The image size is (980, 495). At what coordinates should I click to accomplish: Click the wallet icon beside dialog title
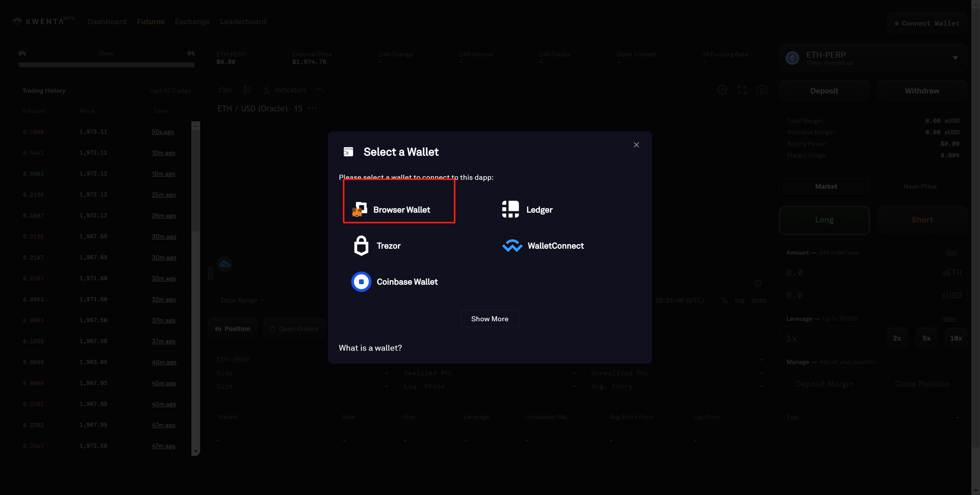click(348, 151)
